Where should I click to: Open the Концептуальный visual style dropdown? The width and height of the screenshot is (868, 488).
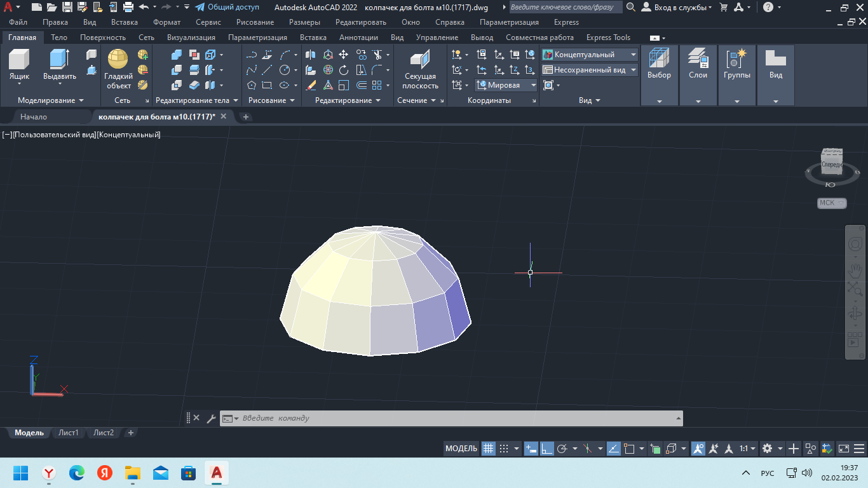[589, 55]
